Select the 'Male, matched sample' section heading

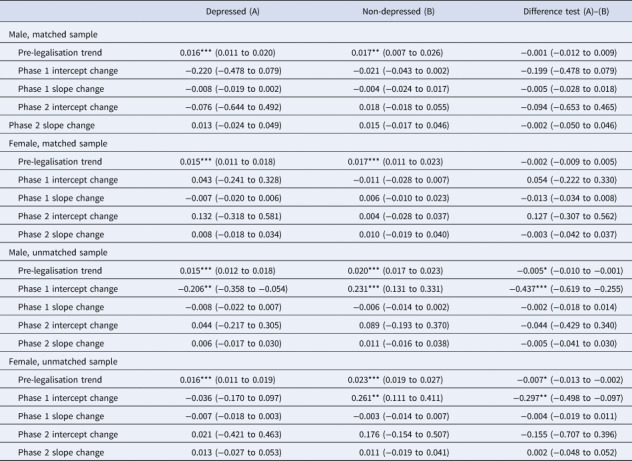[x=53, y=34]
